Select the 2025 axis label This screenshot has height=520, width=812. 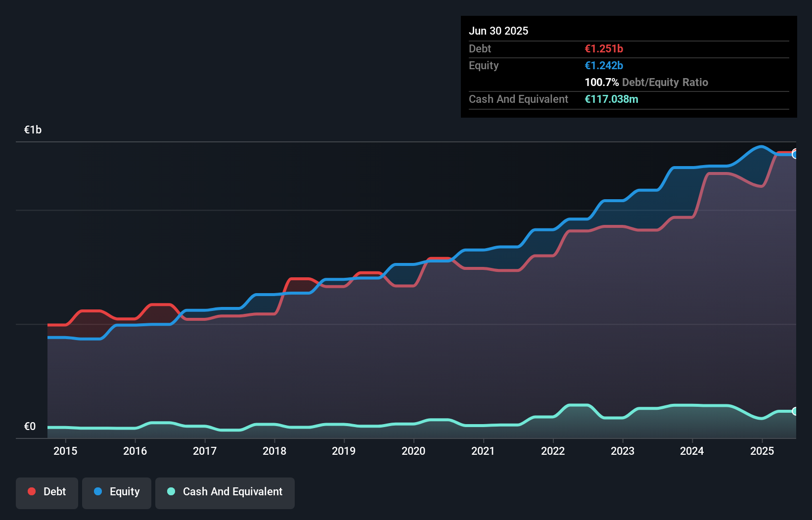click(x=762, y=451)
